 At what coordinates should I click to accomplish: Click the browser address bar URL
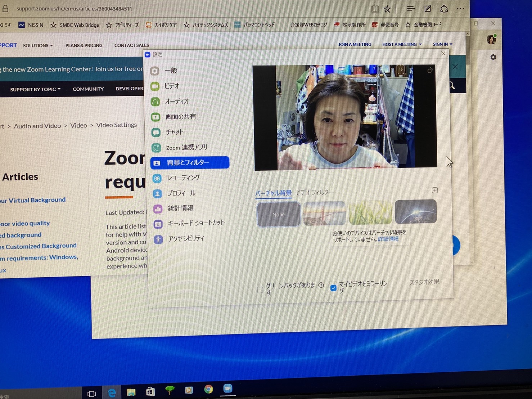pos(74,9)
